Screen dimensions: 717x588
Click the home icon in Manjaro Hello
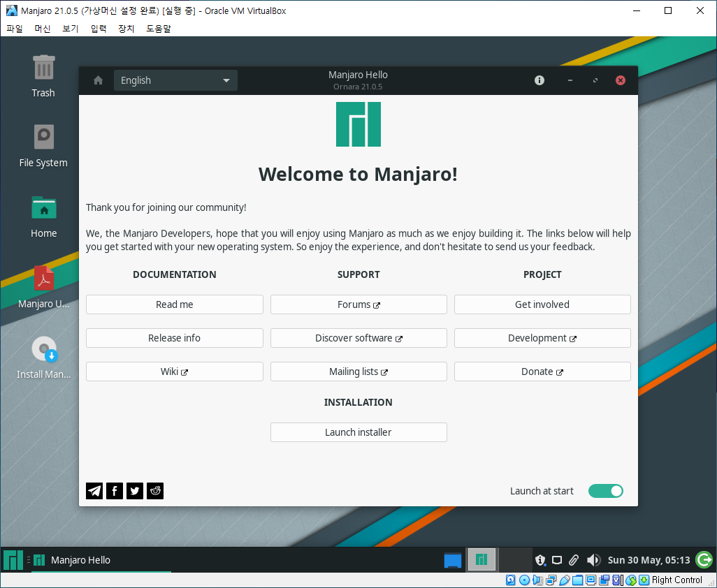point(98,80)
